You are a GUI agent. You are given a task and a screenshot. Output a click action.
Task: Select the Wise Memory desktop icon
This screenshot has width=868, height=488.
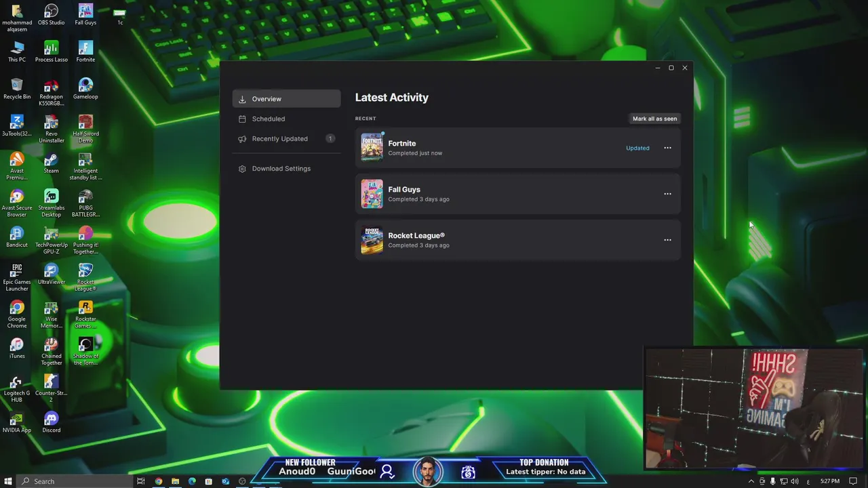click(x=51, y=315)
